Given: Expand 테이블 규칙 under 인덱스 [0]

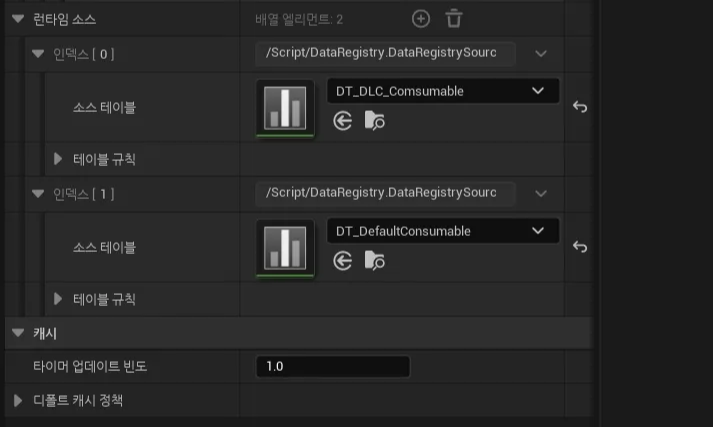Looking at the screenshot, I should (58, 159).
